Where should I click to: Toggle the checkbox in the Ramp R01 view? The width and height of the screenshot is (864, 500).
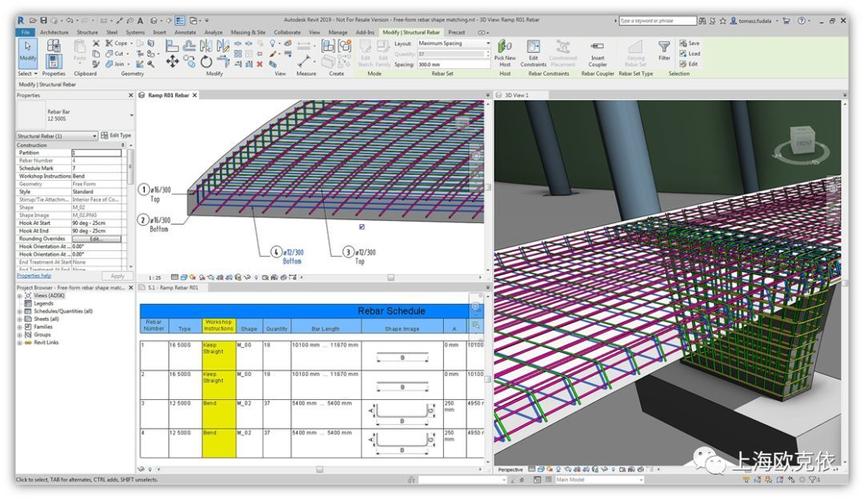click(x=361, y=227)
